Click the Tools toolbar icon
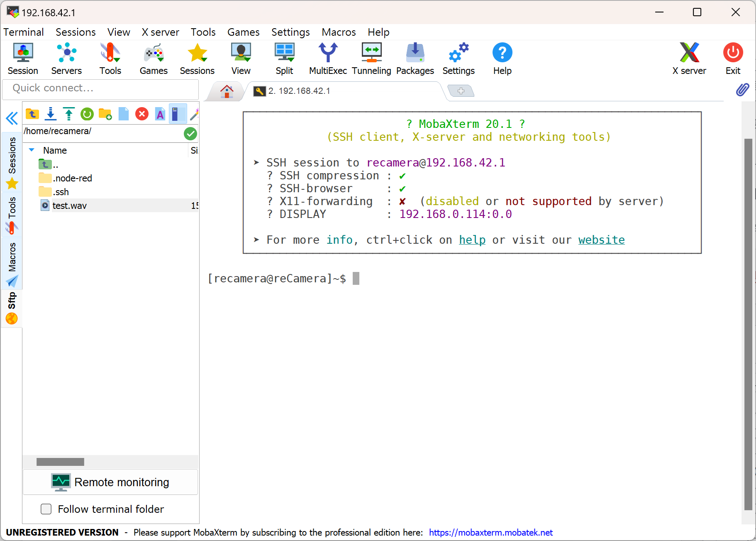756x541 pixels. pyautogui.click(x=110, y=59)
